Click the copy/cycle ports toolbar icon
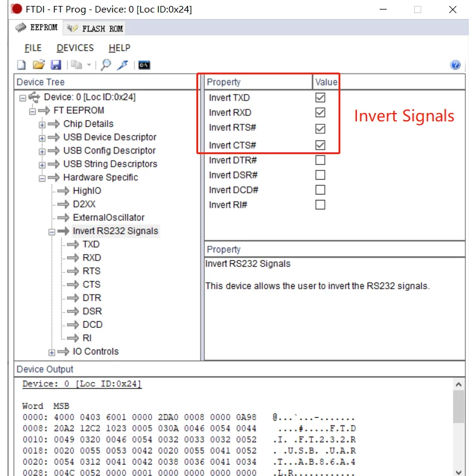This screenshot has height=476, width=476. coord(77,65)
